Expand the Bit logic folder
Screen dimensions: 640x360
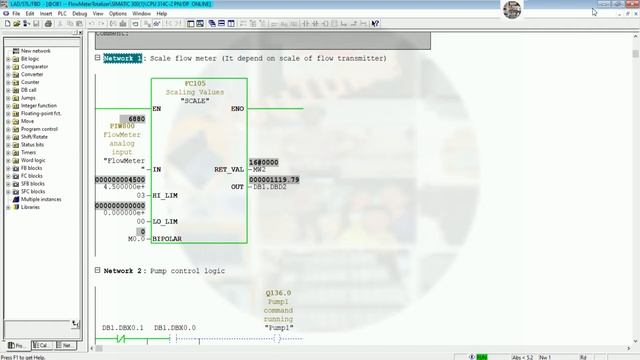pyautogui.click(x=8, y=59)
